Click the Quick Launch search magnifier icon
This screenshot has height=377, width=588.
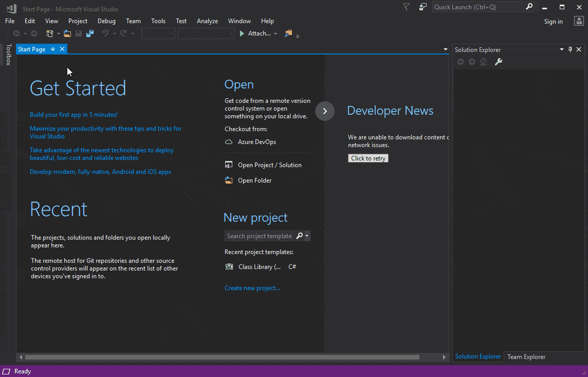point(529,7)
